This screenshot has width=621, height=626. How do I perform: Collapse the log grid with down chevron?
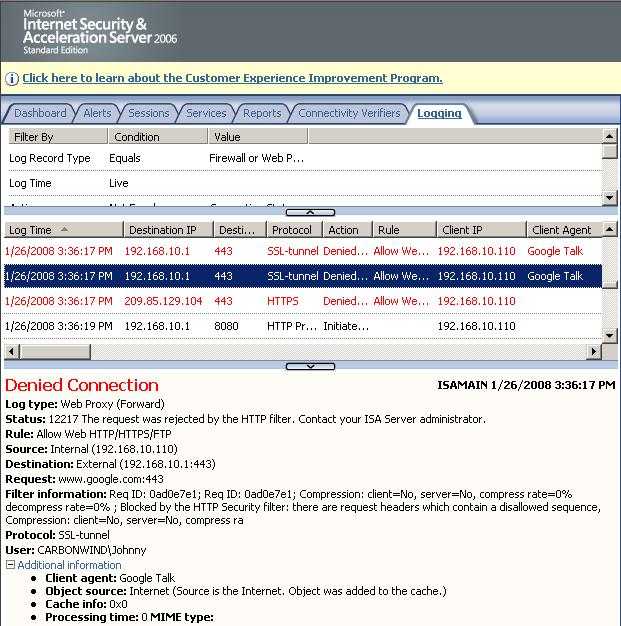310,366
